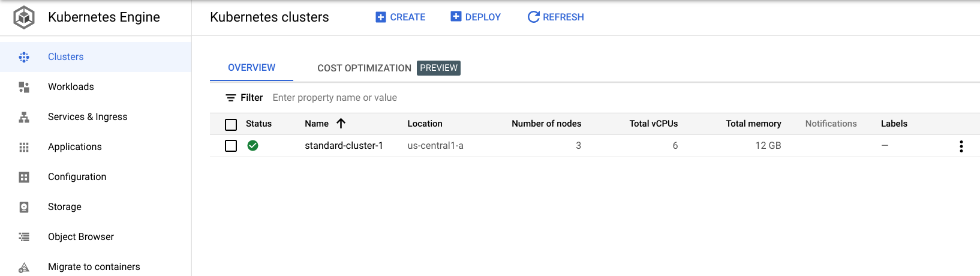Open the three-dot actions menu for standard-cluster-1
980x276 pixels.
[961, 146]
